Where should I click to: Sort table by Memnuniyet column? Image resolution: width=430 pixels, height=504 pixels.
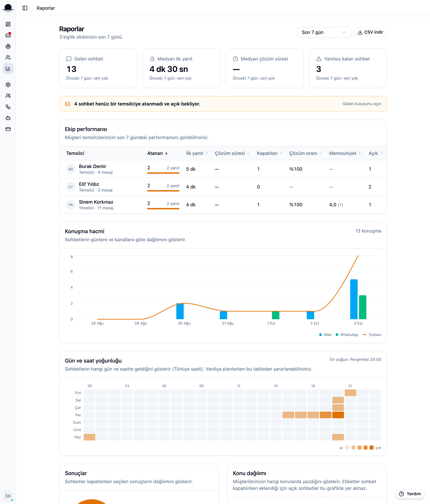345,153
